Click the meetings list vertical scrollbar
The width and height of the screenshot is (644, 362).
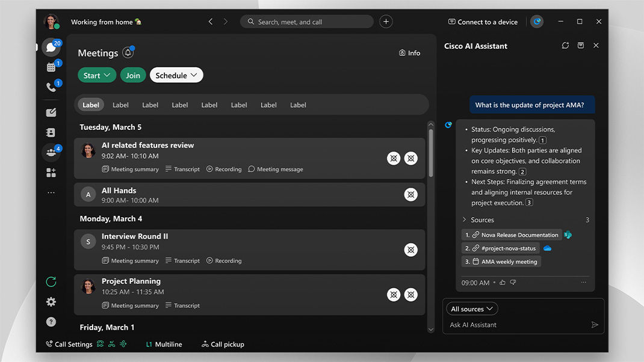(x=430, y=150)
